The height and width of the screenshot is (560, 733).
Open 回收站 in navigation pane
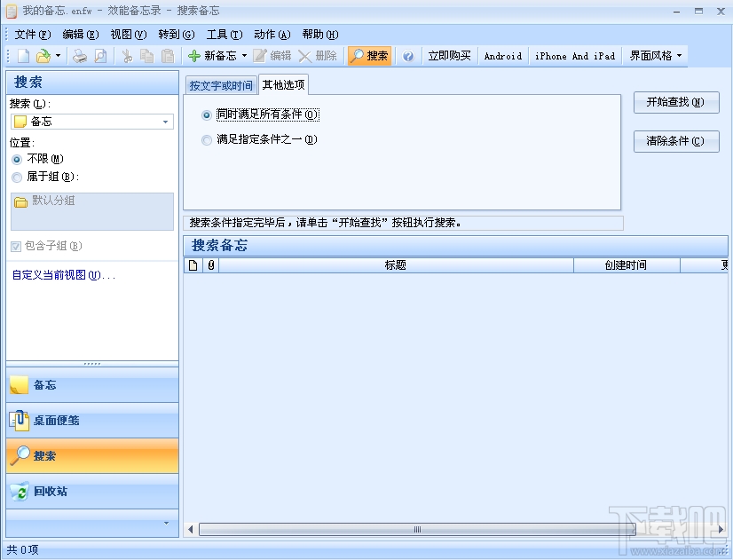92,492
